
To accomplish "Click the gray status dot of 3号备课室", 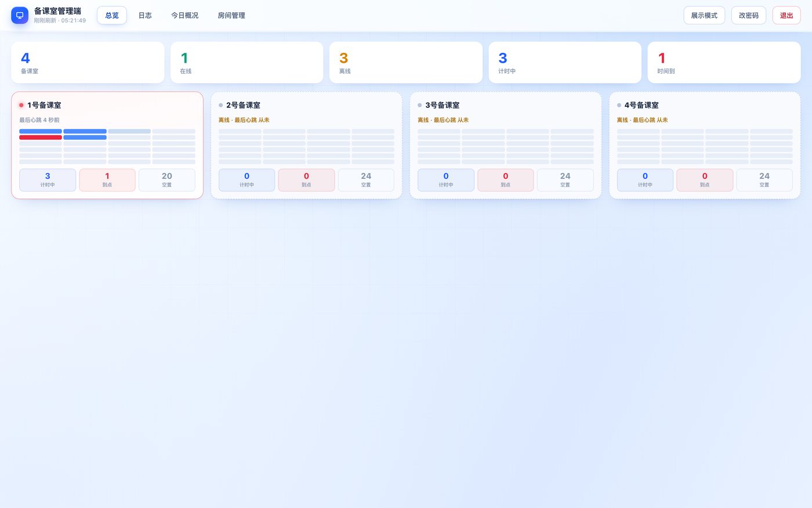I will (420, 105).
